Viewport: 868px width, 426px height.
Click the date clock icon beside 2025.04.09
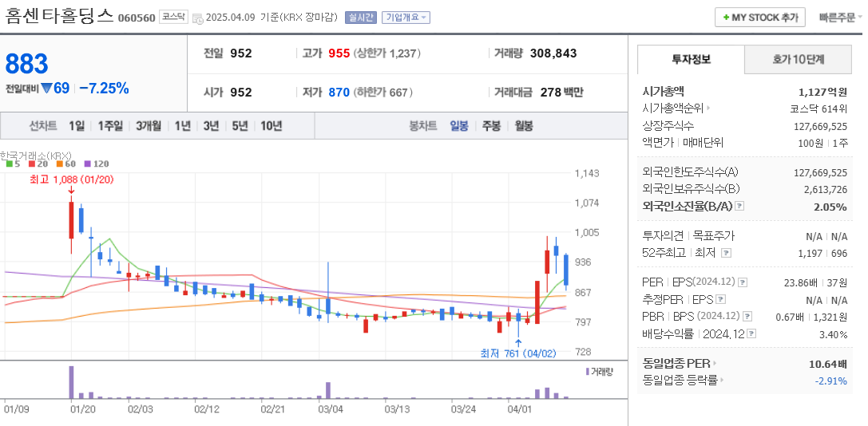point(197,18)
